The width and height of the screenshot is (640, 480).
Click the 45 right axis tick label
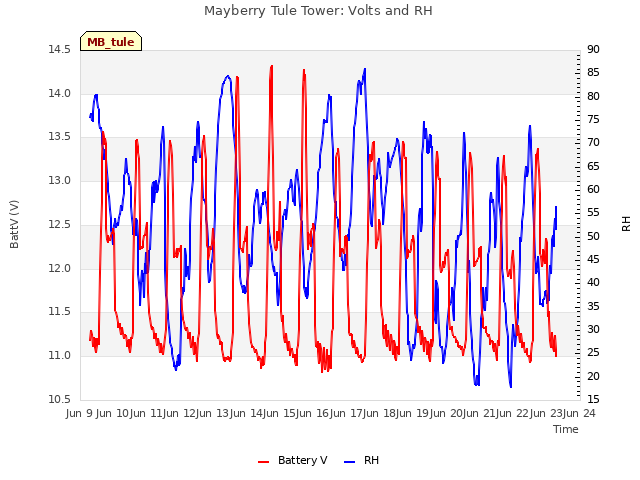pos(593,260)
